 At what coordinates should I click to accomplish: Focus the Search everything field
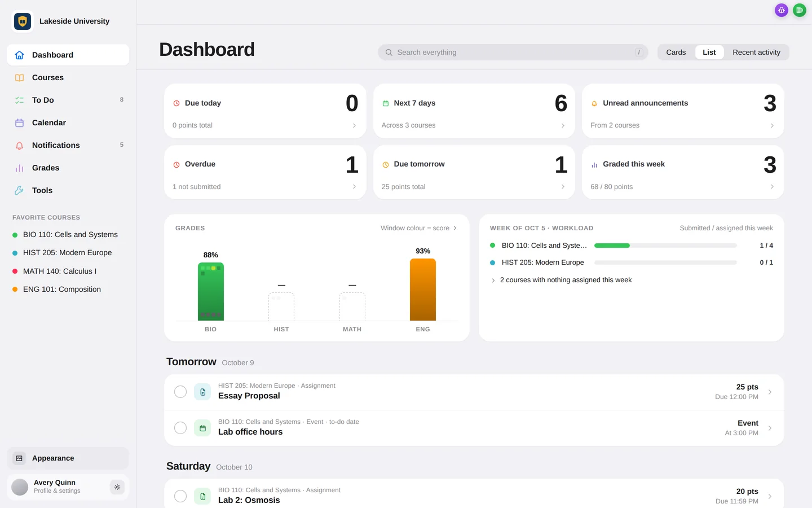click(x=513, y=52)
